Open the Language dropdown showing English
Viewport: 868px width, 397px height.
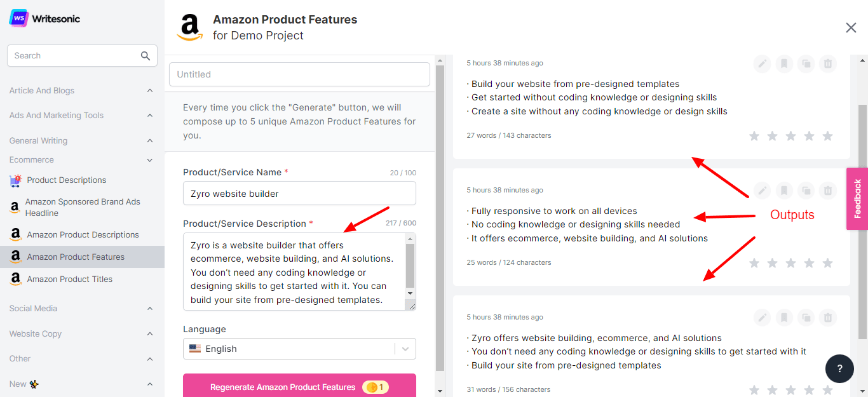(299, 349)
